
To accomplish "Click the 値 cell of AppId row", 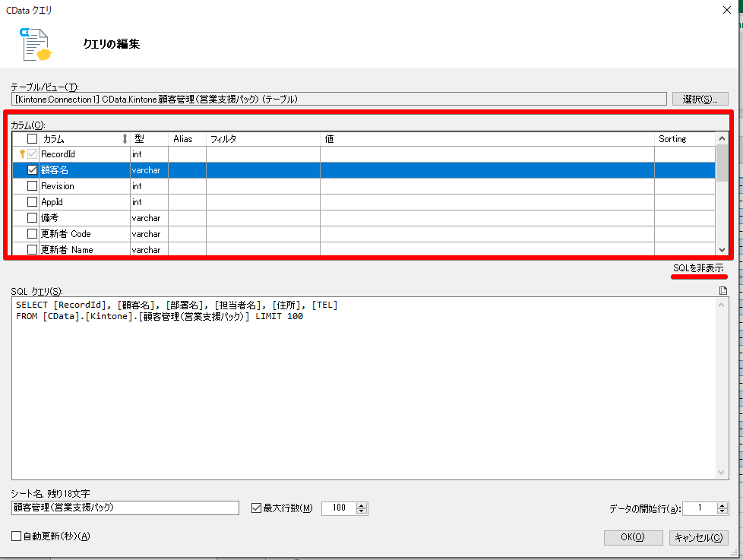I will point(487,202).
